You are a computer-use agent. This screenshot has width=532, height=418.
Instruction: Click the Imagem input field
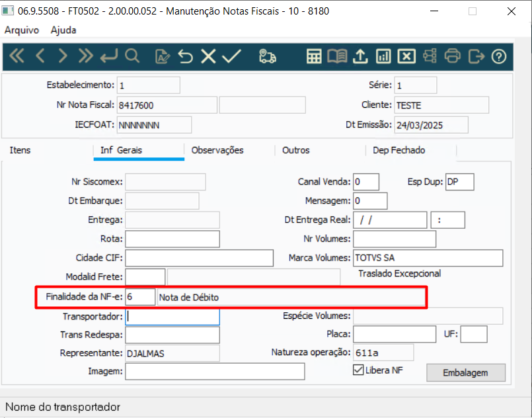point(215,372)
